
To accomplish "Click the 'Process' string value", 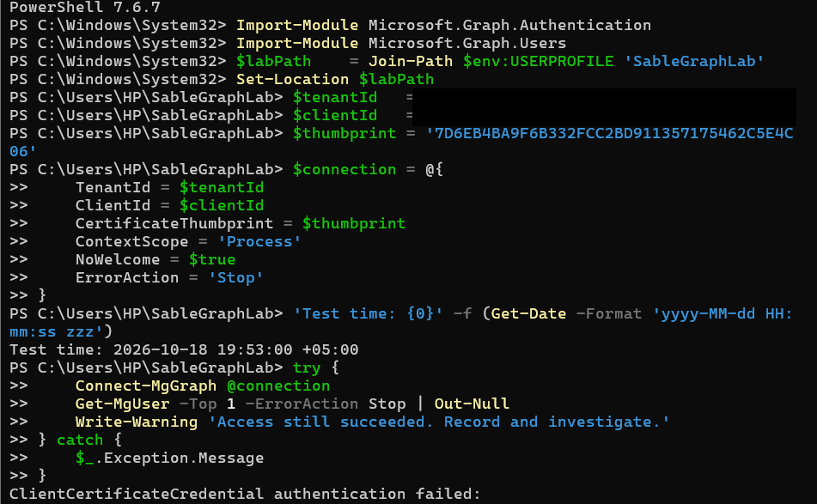I will (x=259, y=241).
